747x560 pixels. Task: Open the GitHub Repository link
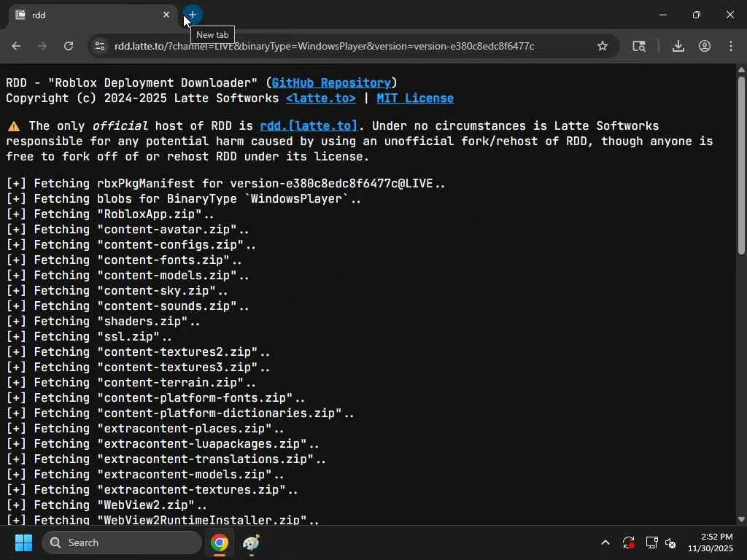pyautogui.click(x=331, y=83)
